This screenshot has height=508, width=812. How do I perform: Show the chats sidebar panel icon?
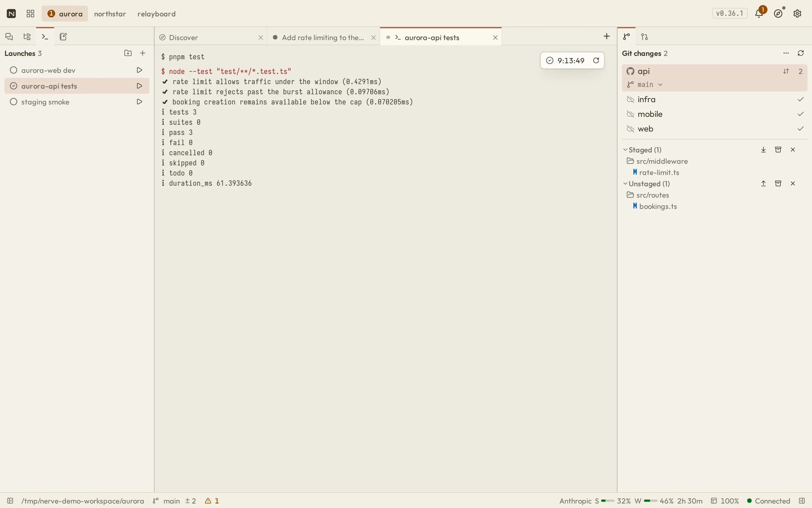tap(9, 37)
